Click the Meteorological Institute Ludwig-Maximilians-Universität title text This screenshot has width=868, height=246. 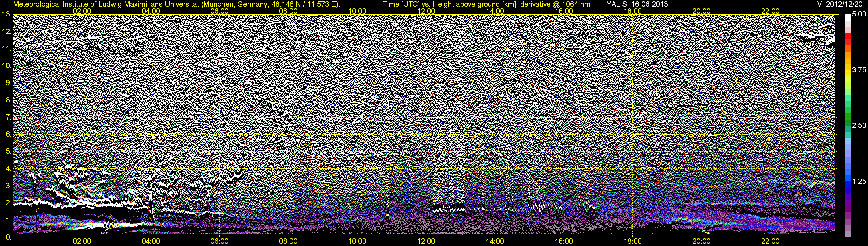tap(176, 4)
